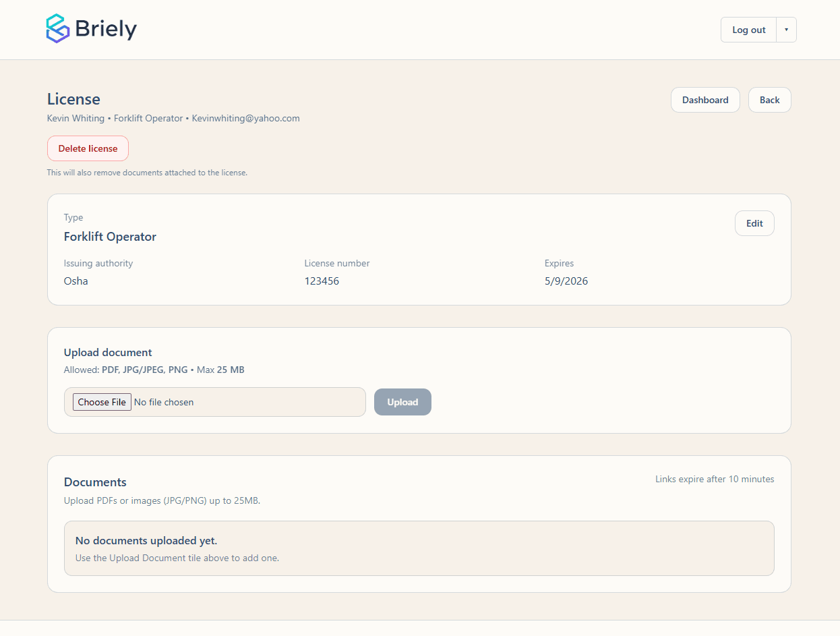Click the Documents section heading
Viewport: 840px width, 636px height.
coord(95,482)
